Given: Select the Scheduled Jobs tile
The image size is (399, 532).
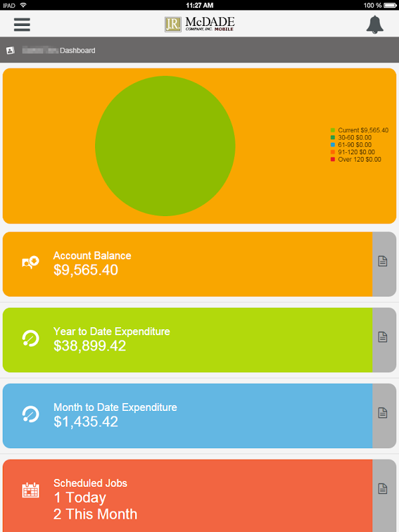Looking at the screenshot, I should pos(188,495).
